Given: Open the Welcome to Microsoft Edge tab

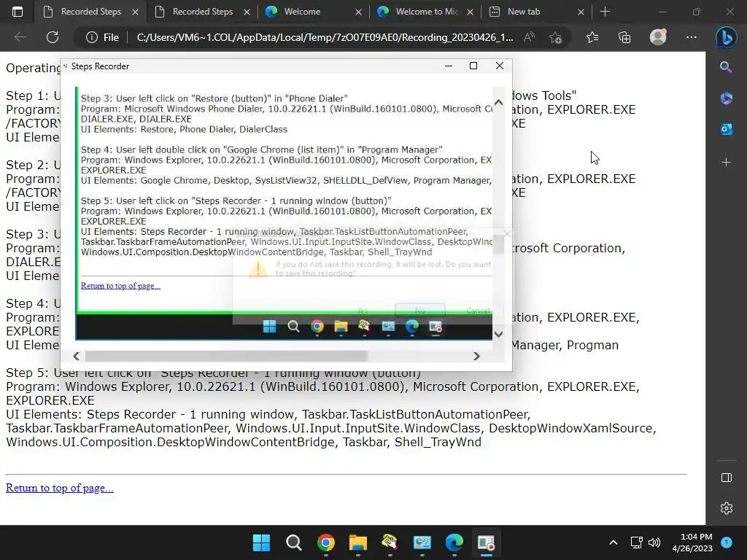Looking at the screenshot, I should click(x=425, y=12).
